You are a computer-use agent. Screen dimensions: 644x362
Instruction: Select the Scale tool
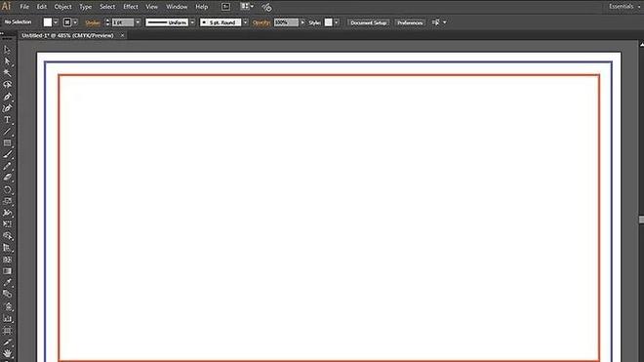[7, 201]
